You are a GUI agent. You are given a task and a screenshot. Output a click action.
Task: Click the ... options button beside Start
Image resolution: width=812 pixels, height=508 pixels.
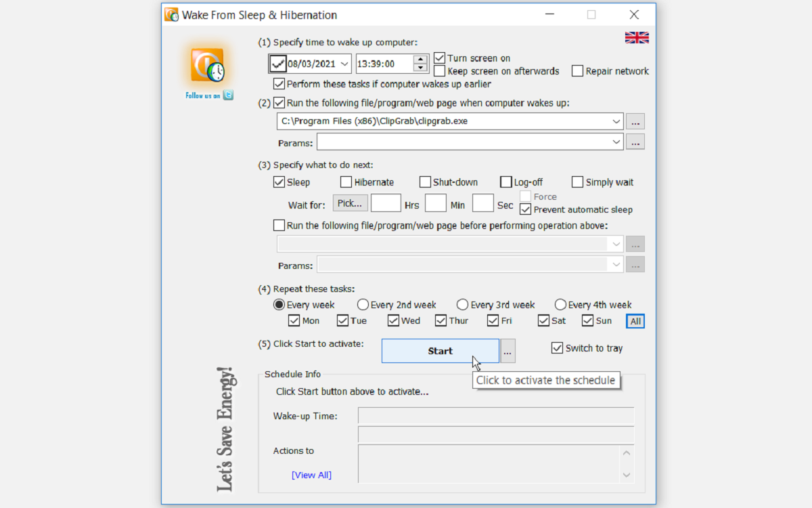[x=508, y=351]
